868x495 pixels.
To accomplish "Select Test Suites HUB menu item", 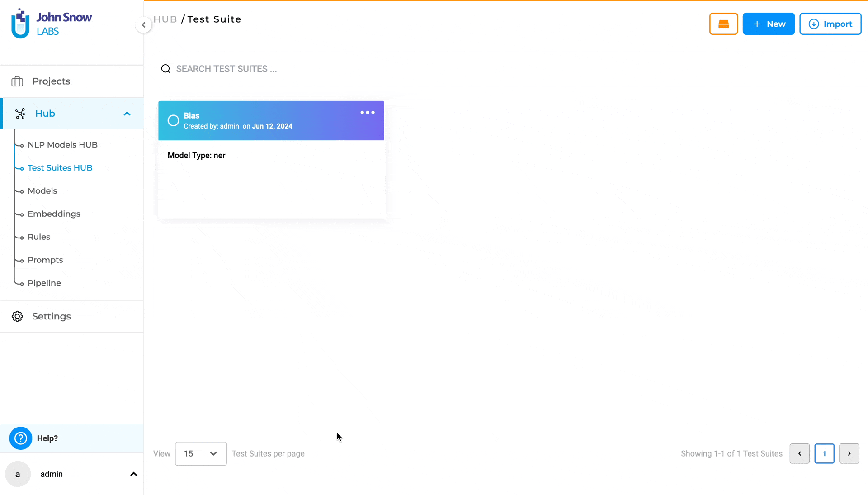I will tap(60, 167).
